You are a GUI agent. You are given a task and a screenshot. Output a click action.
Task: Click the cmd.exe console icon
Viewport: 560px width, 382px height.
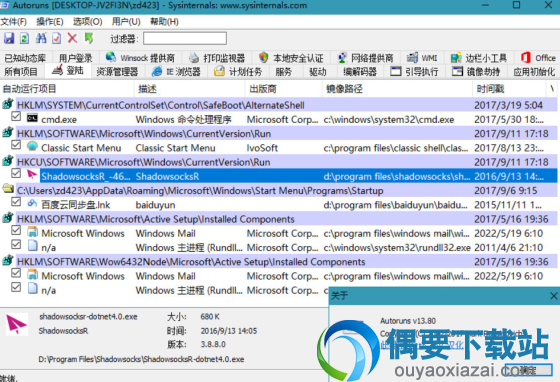click(x=32, y=118)
